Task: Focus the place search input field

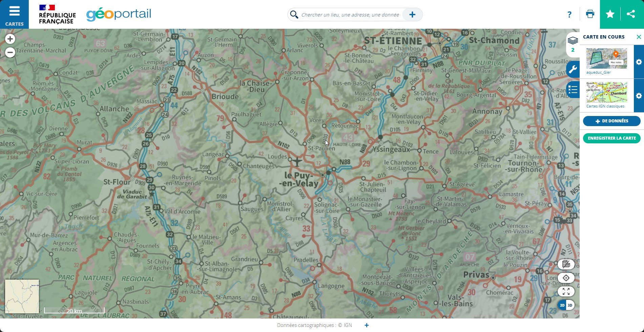Action: point(350,15)
